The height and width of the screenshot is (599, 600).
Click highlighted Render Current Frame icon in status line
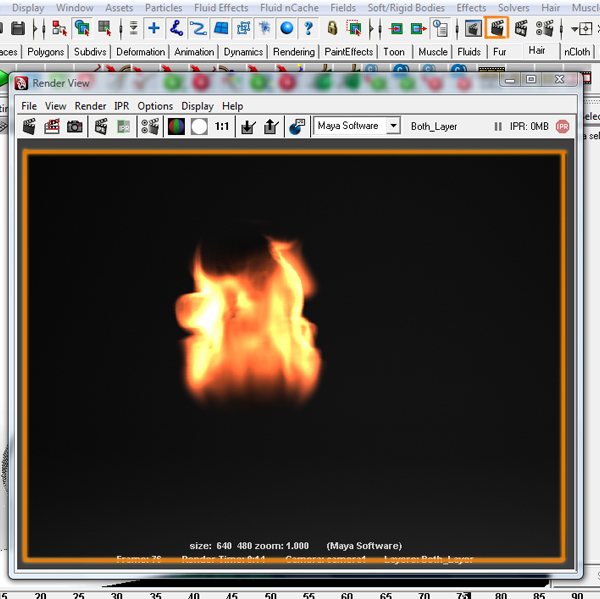[x=497, y=28]
